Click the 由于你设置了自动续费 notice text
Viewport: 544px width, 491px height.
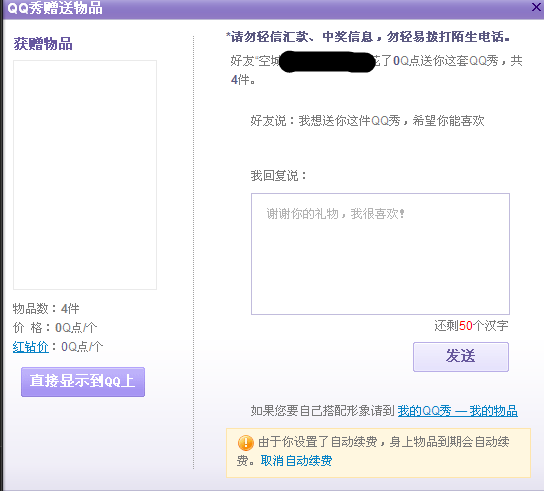point(373,451)
